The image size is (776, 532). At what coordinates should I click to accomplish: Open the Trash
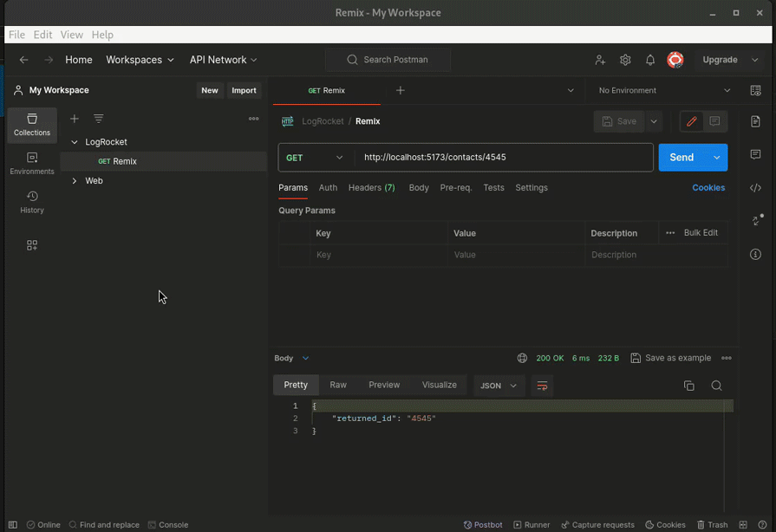pyautogui.click(x=713, y=524)
